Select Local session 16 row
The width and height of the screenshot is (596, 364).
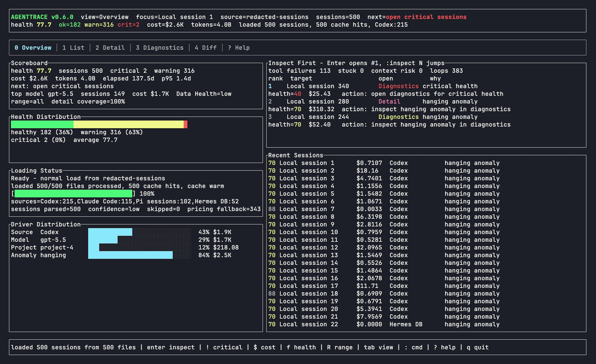pos(384,278)
